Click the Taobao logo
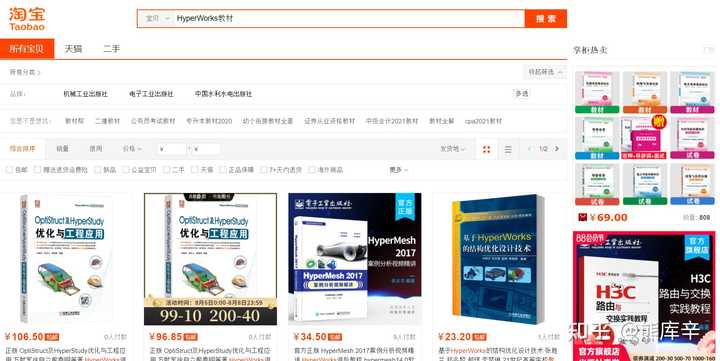Screen dimensions: 720x361 [x=27, y=19]
